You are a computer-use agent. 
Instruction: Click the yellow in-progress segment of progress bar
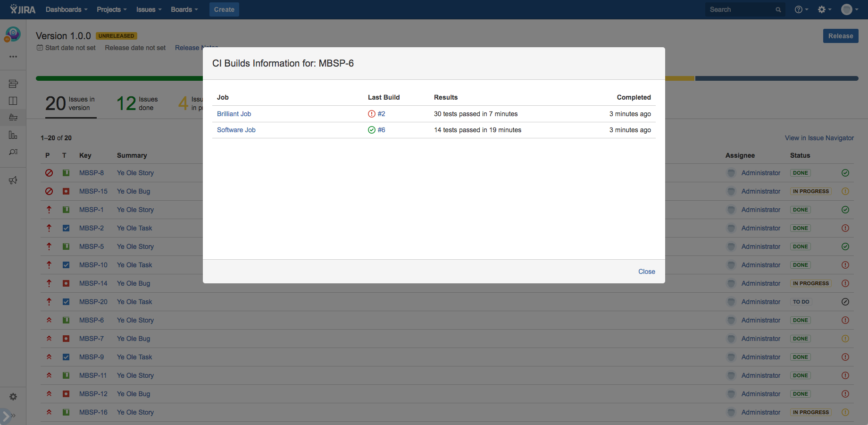(680, 78)
